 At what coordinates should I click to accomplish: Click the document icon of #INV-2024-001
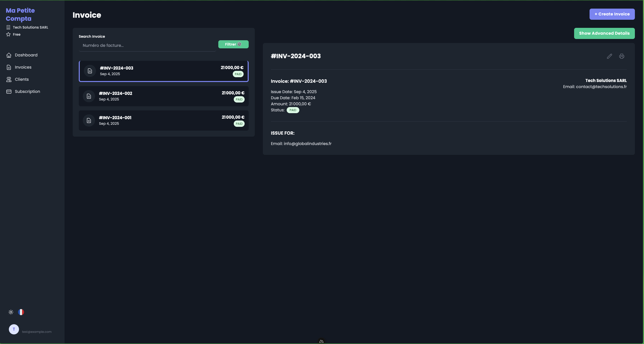(89, 120)
